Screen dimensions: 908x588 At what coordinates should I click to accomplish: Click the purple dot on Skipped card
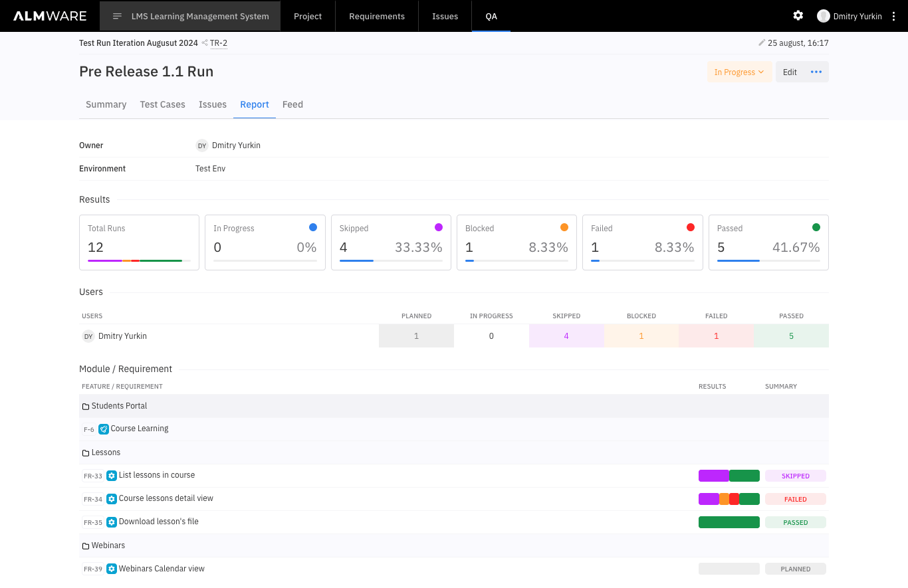[x=439, y=227]
